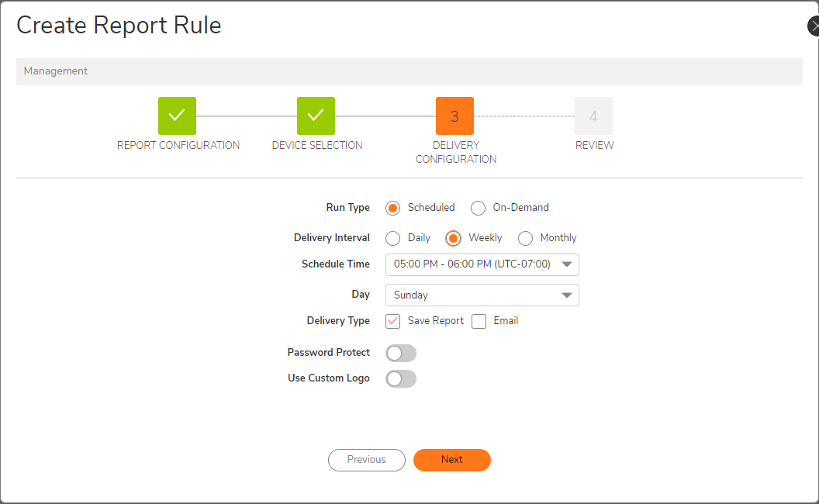Select the Scheduled run type

pyautogui.click(x=393, y=208)
